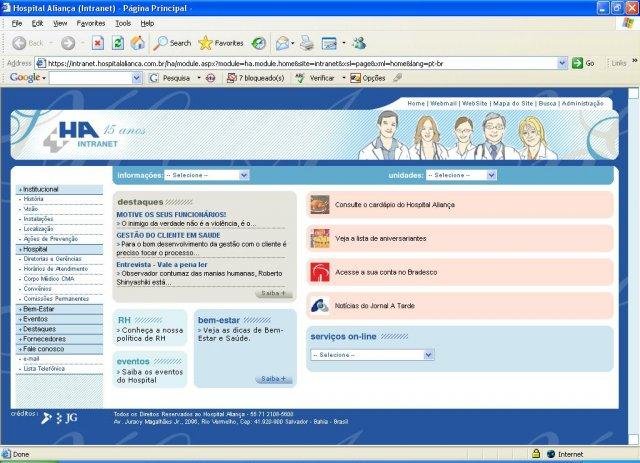
Task: Expand the Institucional sidebar section
Action: pyautogui.click(x=60, y=189)
